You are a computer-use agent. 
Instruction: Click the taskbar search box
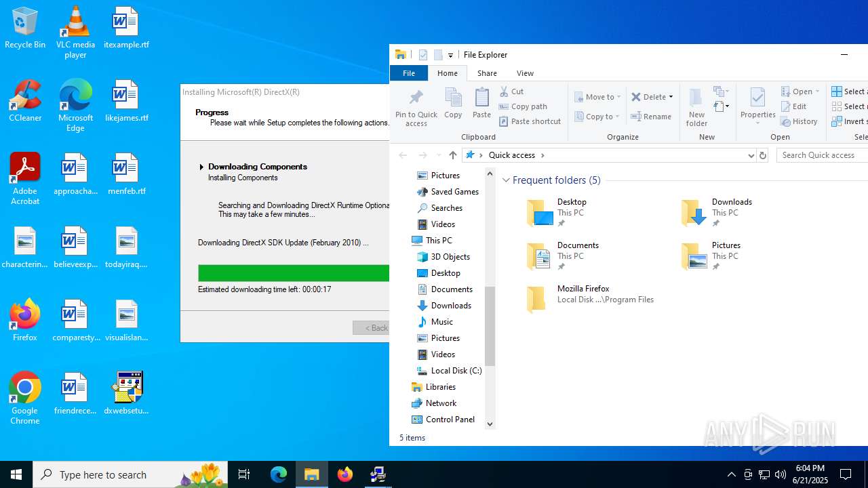coord(131,474)
